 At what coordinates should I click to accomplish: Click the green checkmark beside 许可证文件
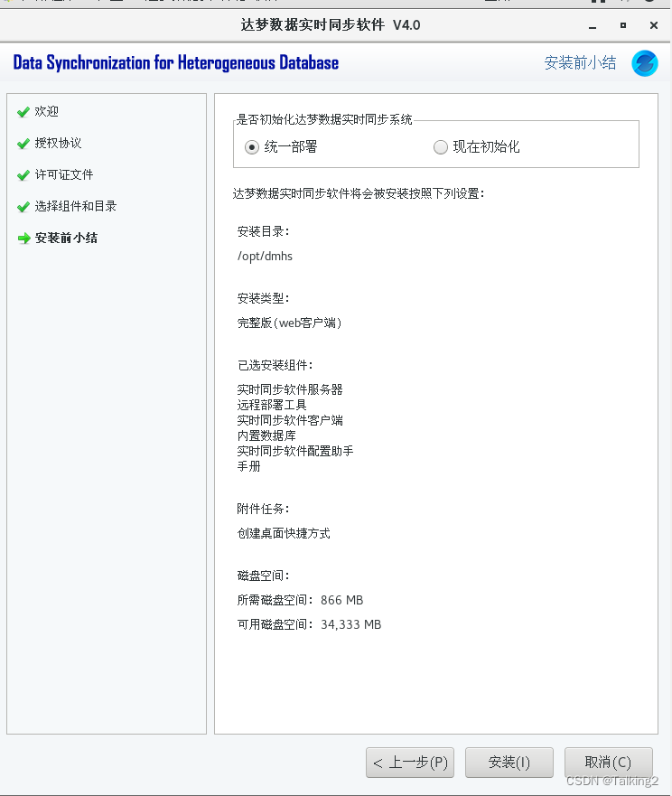click(23, 175)
